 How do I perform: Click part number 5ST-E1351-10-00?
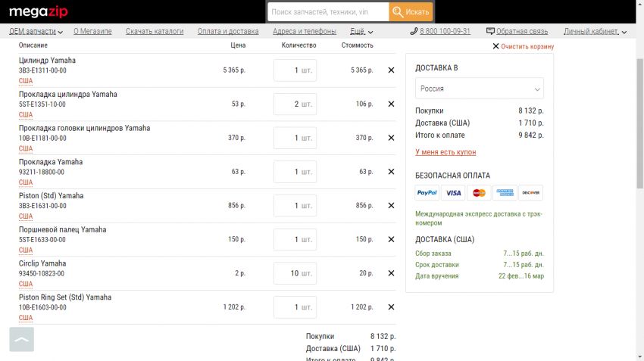[42, 104]
